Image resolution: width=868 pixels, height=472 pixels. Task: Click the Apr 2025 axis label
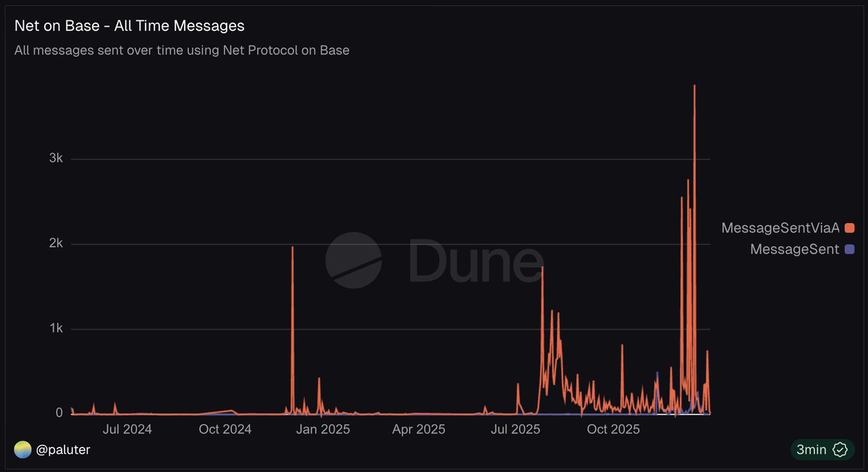418,429
